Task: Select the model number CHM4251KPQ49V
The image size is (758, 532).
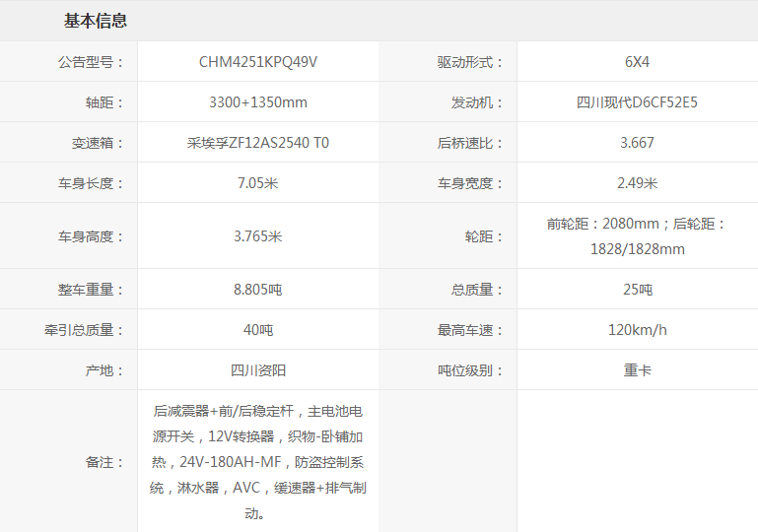Action: pyautogui.click(x=258, y=62)
